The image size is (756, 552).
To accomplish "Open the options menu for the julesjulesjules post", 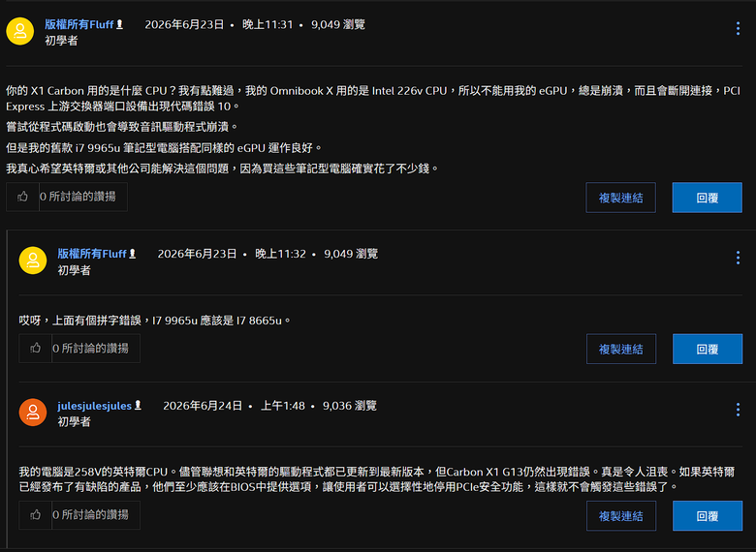I will pos(738,410).
